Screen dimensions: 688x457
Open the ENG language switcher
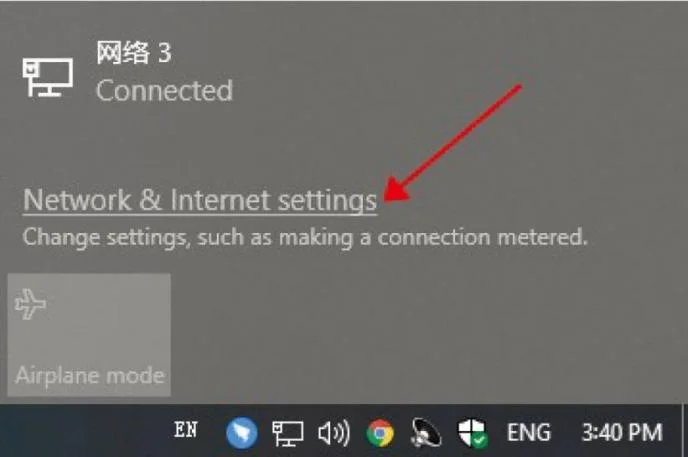(x=529, y=433)
